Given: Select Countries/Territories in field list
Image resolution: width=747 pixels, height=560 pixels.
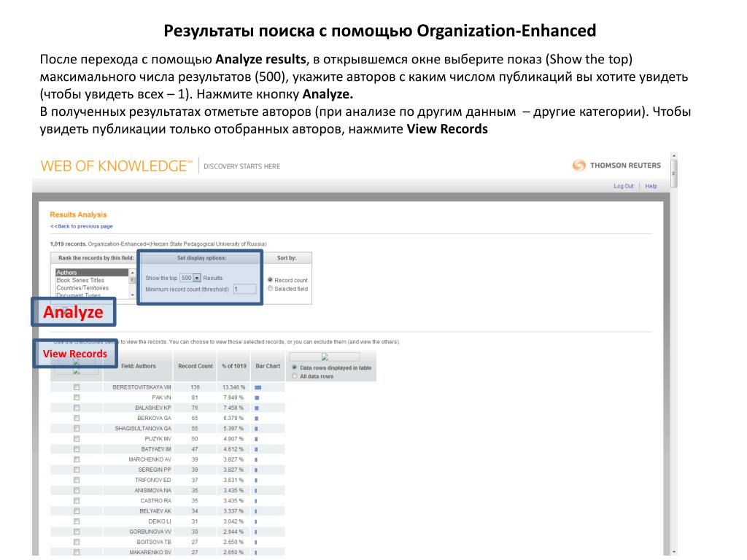Looking at the screenshot, I should click(82, 288).
